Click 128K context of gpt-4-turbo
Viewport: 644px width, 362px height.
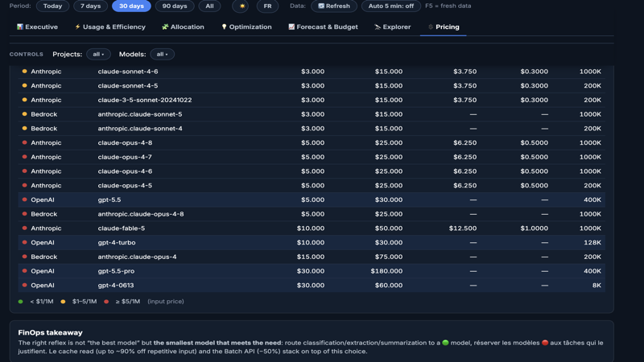coord(592,243)
